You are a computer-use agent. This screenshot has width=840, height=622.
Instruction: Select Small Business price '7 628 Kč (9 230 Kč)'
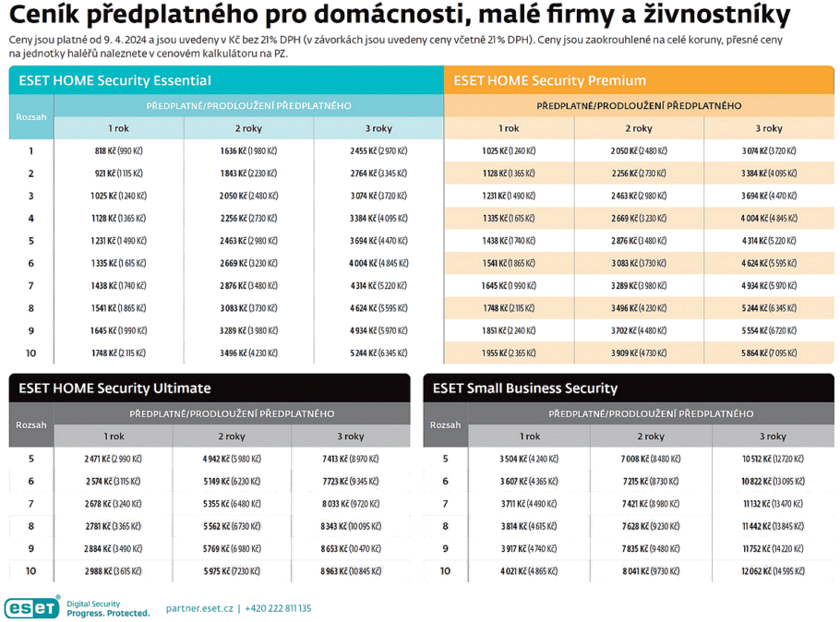tap(651, 527)
